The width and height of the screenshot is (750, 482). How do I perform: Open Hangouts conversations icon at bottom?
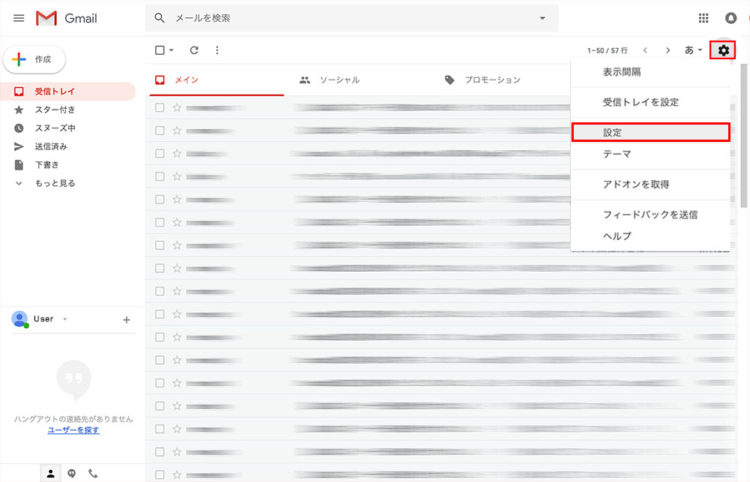click(x=72, y=473)
